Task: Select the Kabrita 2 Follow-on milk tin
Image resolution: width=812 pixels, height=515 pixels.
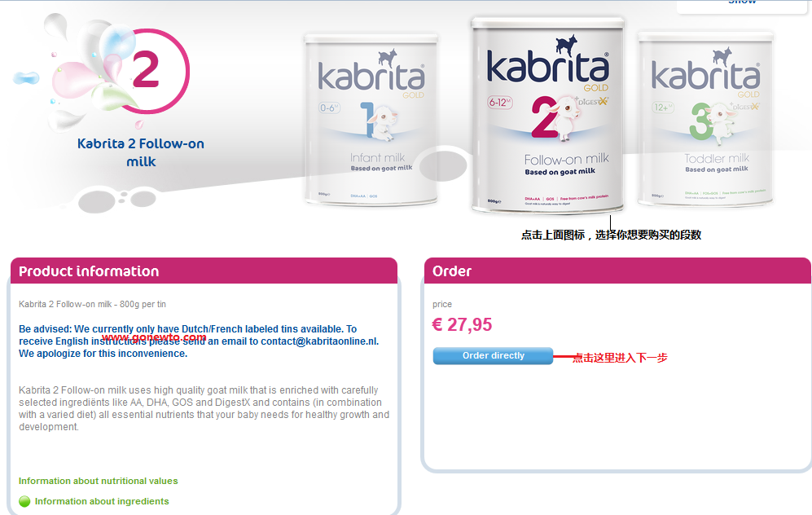Action: click(x=548, y=117)
